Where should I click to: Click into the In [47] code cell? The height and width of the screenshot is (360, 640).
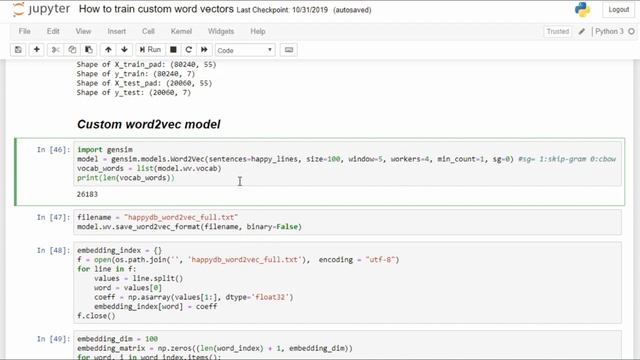pos(348,222)
